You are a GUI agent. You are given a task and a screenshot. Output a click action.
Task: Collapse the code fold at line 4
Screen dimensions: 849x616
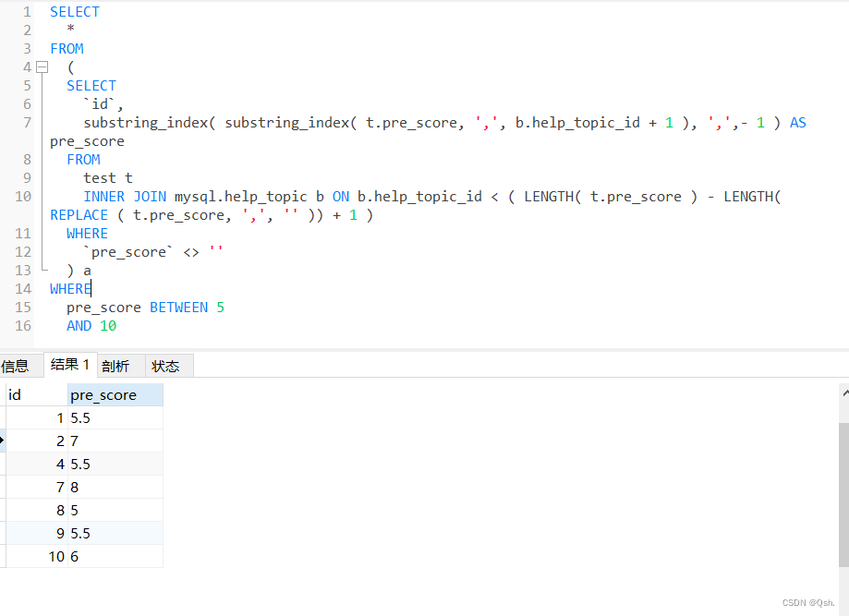pos(42,66)
